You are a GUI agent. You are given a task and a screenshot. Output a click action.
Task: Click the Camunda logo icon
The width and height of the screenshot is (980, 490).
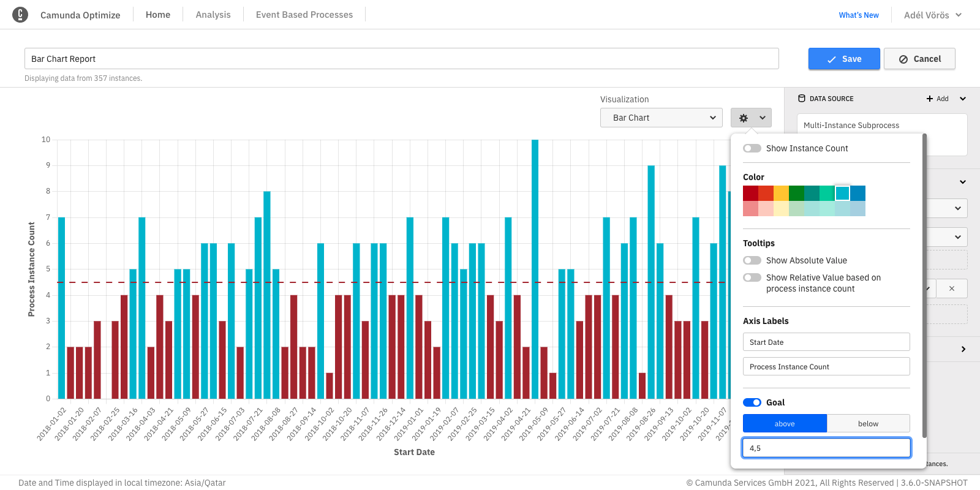[20, 15]
